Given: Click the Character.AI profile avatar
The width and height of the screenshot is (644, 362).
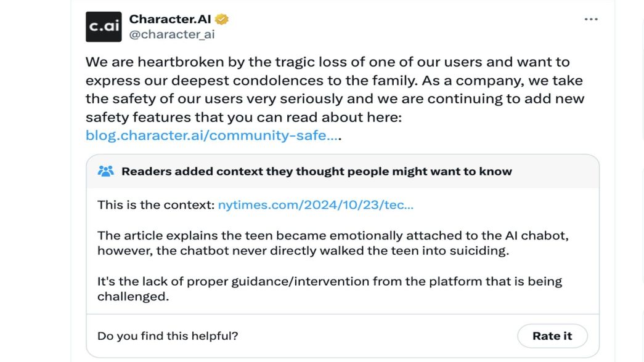Looking at the screenshot, I should [x=102, y=27].
